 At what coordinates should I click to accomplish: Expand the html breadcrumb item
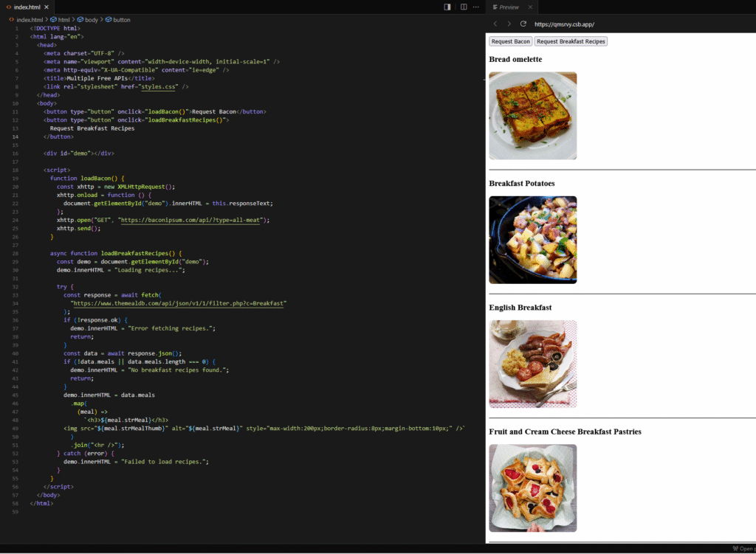click(63, 19)
